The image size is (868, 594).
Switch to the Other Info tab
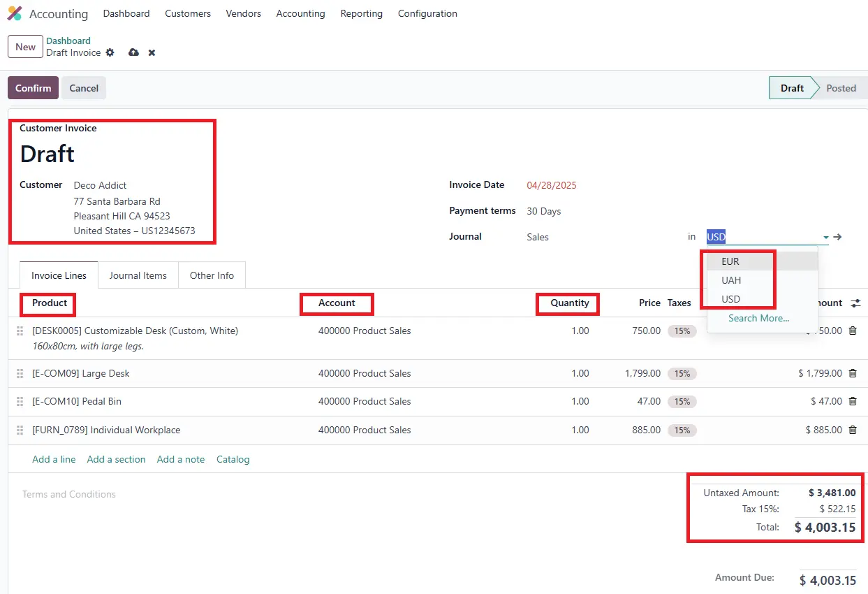click(212, 275)
